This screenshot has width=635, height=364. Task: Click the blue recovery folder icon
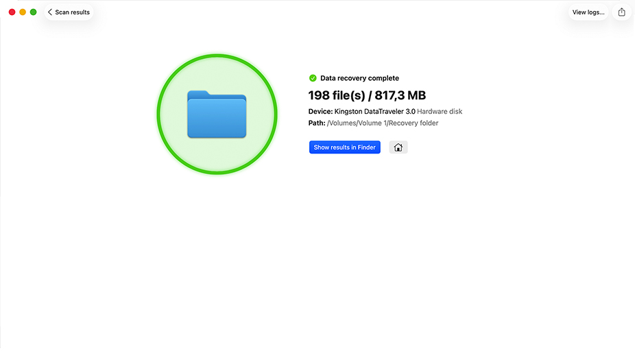(217, 114)
